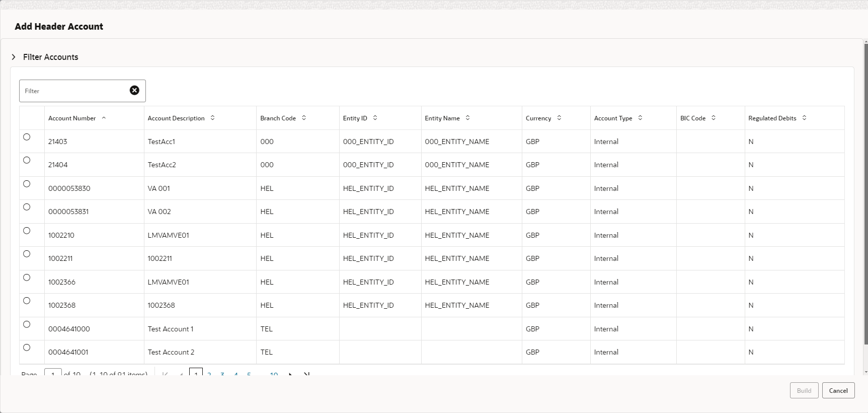Sort by Regulated Debits column

tap(804, 118)
